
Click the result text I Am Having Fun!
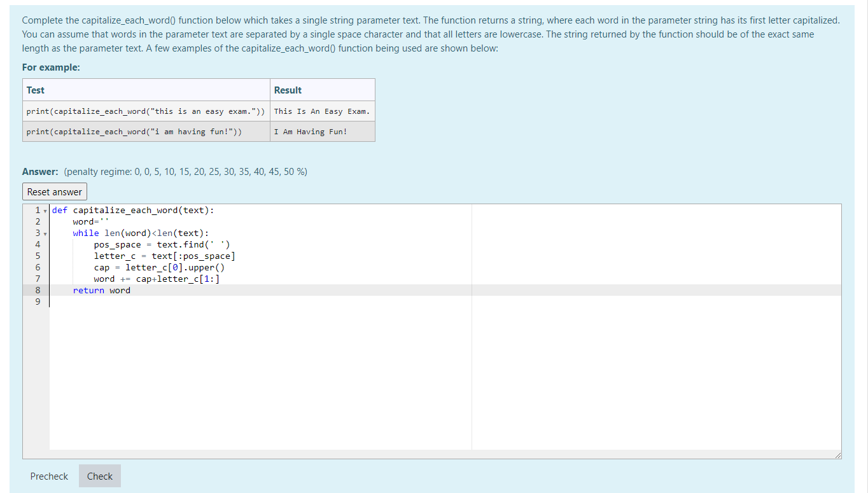click(311, 132)
